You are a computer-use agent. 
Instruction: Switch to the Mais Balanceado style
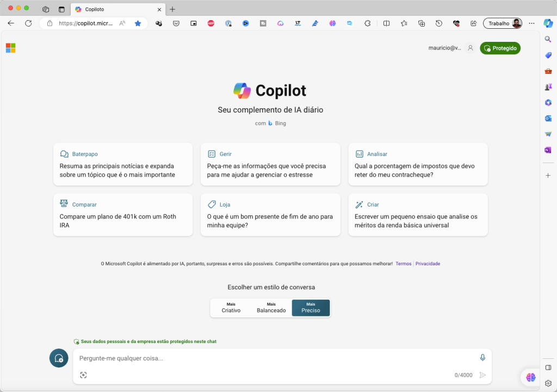(271, 308)
